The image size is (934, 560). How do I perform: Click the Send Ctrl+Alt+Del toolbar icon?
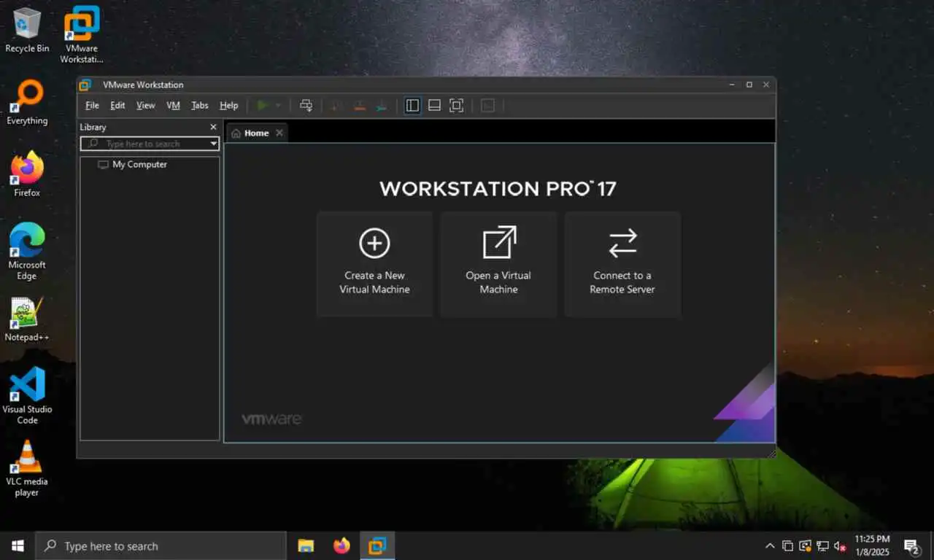(x=306, y=106)
